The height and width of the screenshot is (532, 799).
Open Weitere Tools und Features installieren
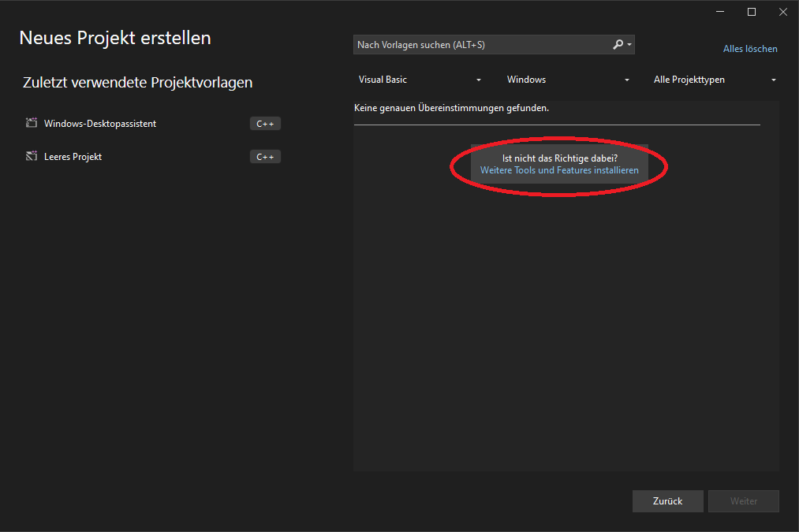559,170
